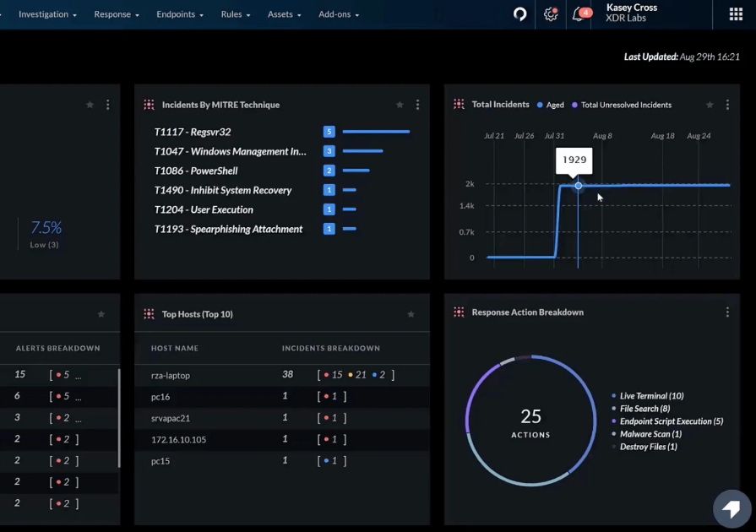756x532 pixels.
Task: Click the pc16 host row
Action: (x=282, y=397)
